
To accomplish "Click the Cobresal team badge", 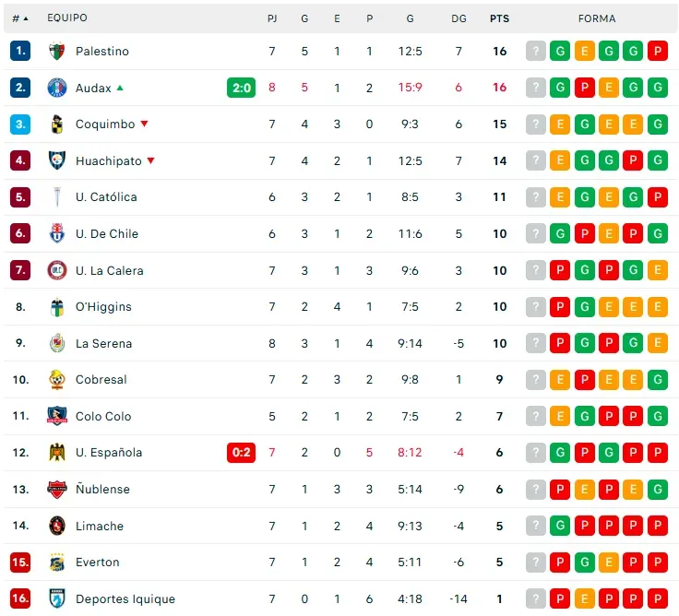I will pyautogui.click(x=57, y=380).
